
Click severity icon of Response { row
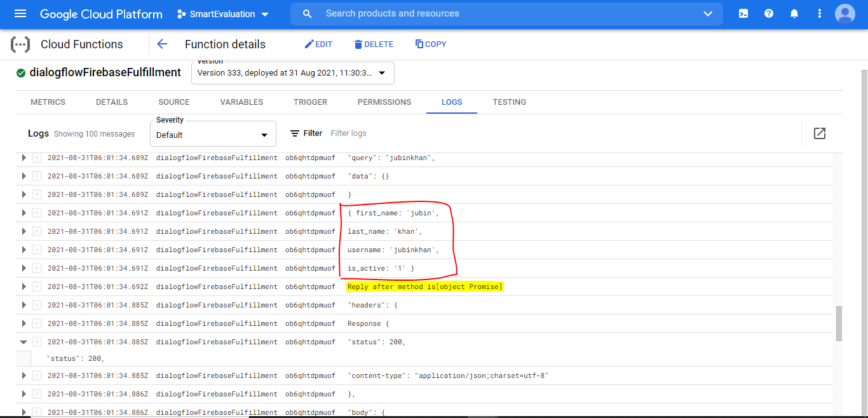[37, 323]
